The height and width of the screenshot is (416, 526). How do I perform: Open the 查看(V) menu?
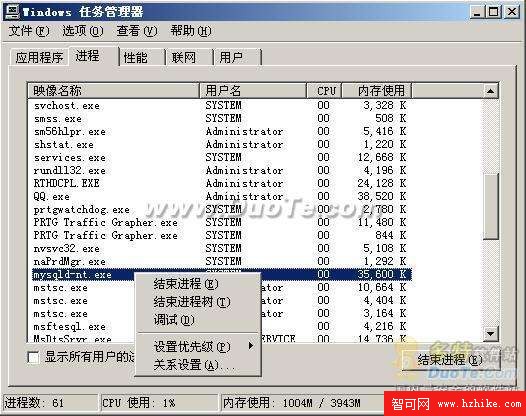[137, 31]
